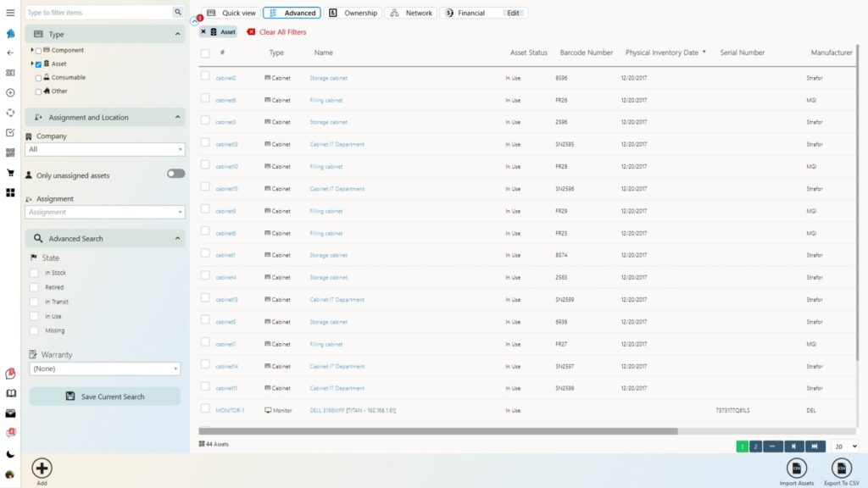Image resolution: width=868 pixels, height=488 pixels.
Task: Switch to the Ownership tab
Action: pos(353,13)
